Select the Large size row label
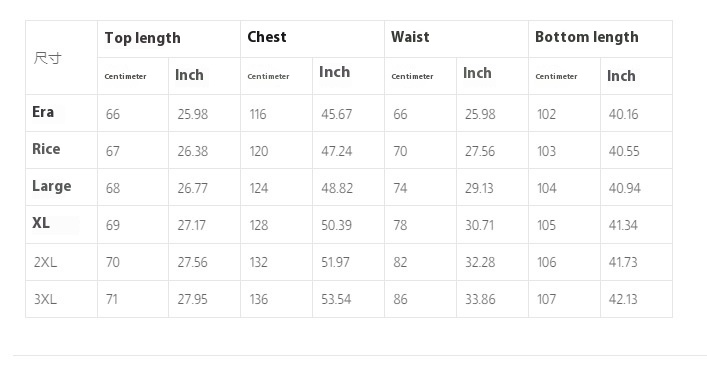Viewport: 707px width, 368px height. (x=51, y=186)
